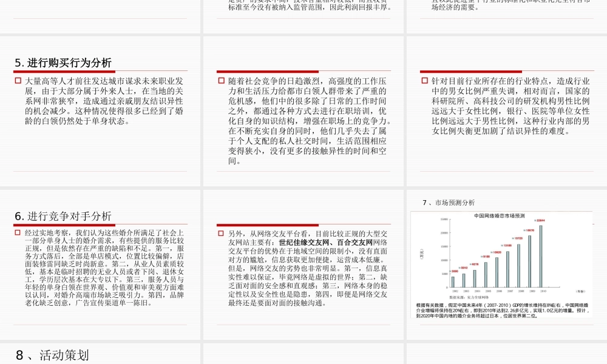Image resolution: width=607 pixels, height=364 pixels.
Task: Click the heading "5. 进行购买行为分析"
Action: tap(63, 62)
